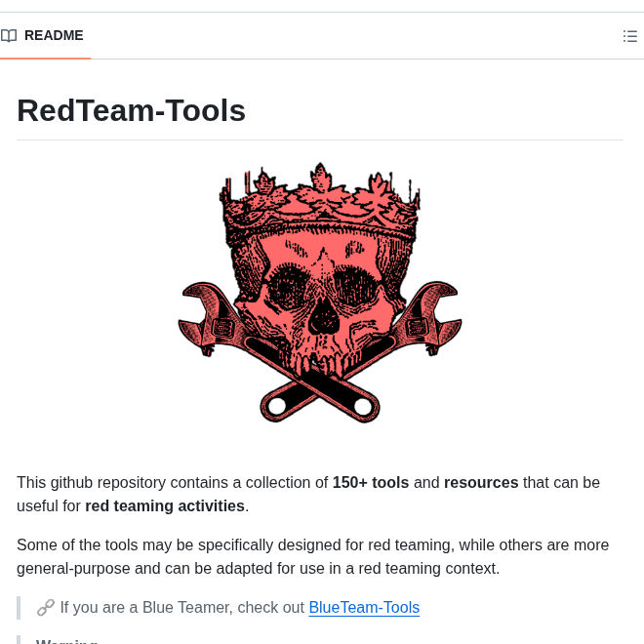Click the bold text "150+ tools"
Viewport: 644px width, 644px height.
371,483
